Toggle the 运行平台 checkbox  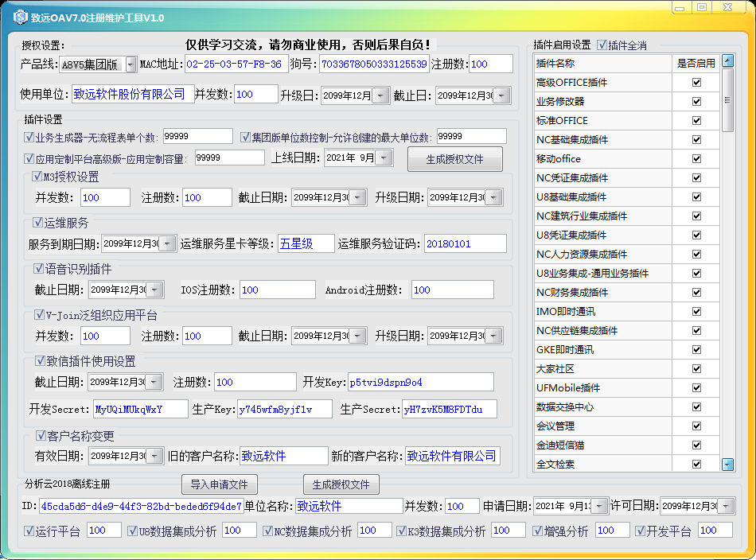click(x=29, y=531)
